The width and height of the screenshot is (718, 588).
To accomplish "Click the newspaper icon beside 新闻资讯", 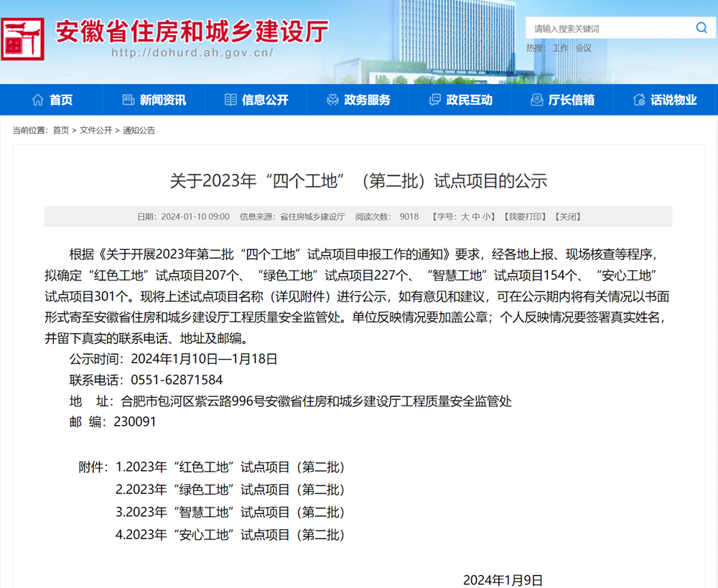I will (129, 101).
